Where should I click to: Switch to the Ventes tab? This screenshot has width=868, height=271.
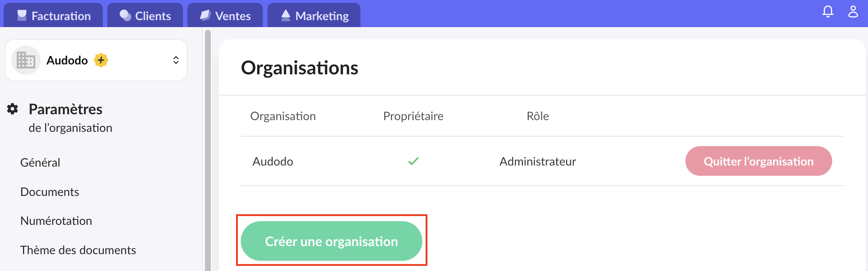point(225,15)
